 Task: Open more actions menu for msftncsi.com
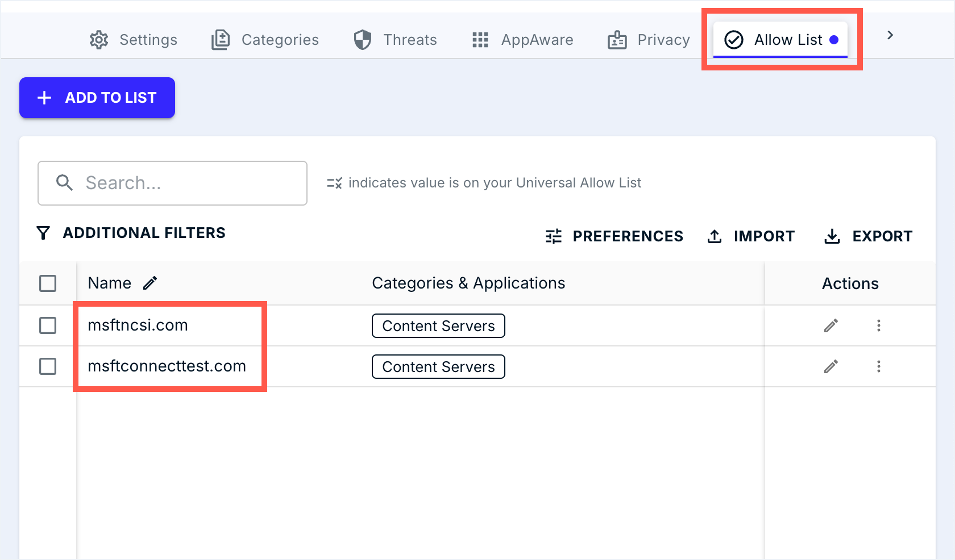point(878,325)
